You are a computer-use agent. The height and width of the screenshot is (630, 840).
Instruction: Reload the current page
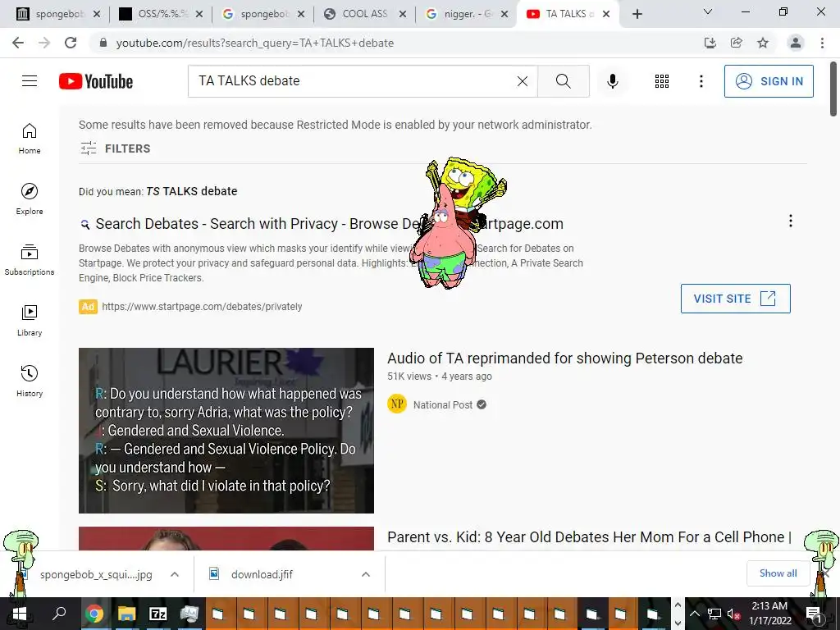coord(71,43)
